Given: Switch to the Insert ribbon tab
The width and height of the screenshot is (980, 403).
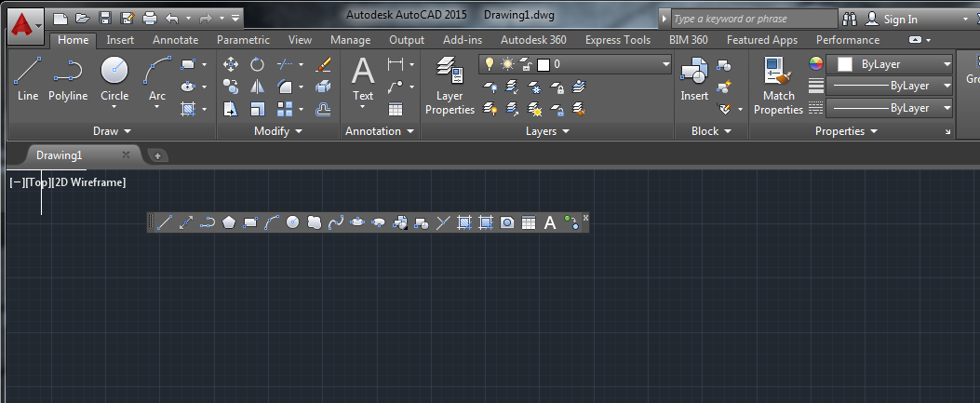Looking at the screenshot, I should [120, 40].
